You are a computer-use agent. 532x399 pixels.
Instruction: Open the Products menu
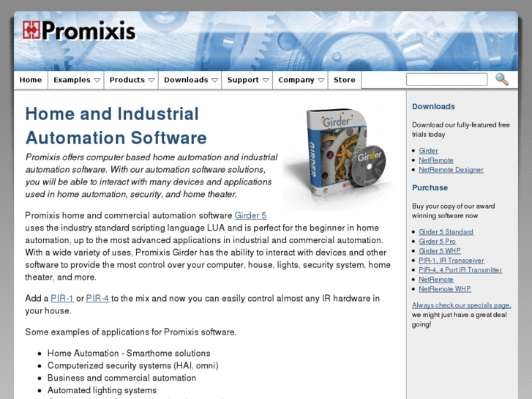(131, 80)
